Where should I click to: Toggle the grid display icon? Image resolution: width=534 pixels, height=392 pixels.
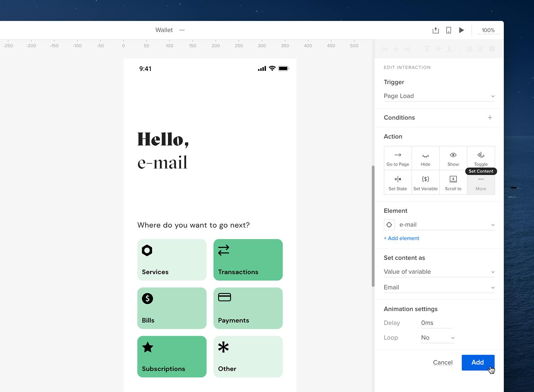pos(492,49)
